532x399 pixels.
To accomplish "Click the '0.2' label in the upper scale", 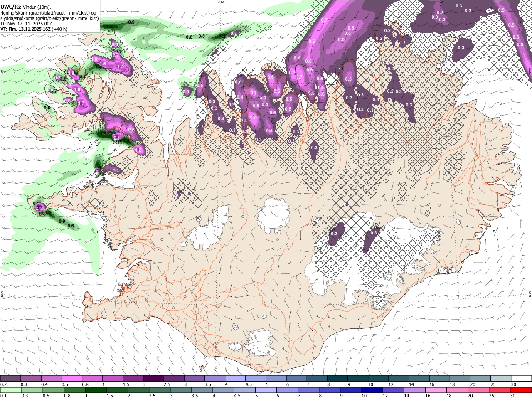I will click(x=4, y=384).
